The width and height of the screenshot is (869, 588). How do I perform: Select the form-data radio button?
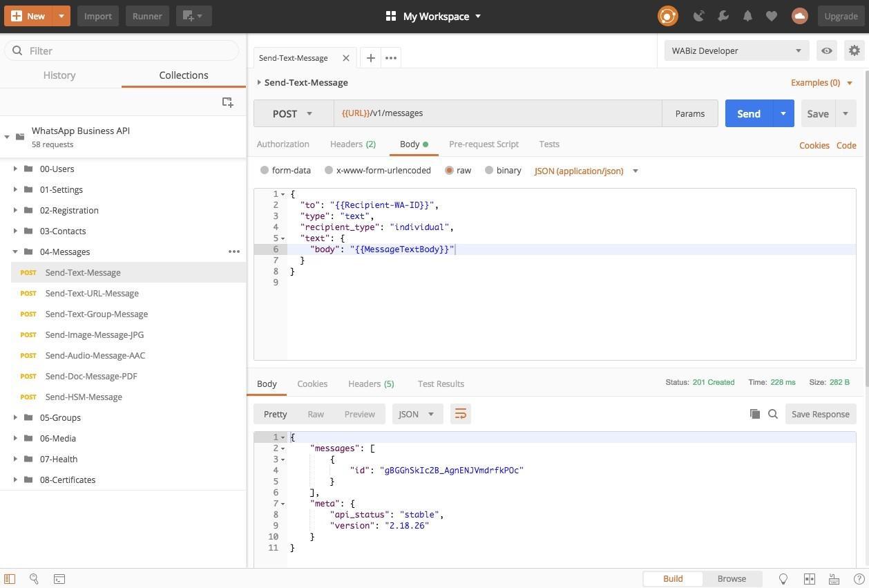pos(265,171)
